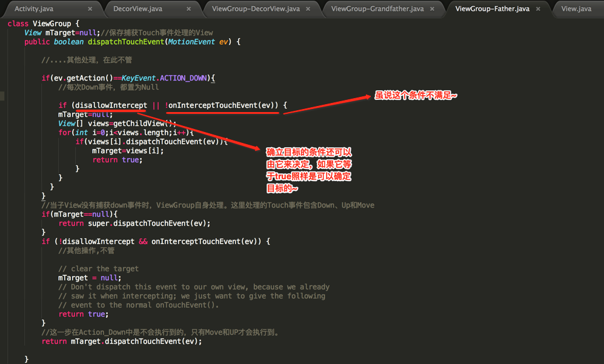Click 'if(views[i].dispatchTouchEvent(ev))' line

pyautogui.click(x=152, y=141)
